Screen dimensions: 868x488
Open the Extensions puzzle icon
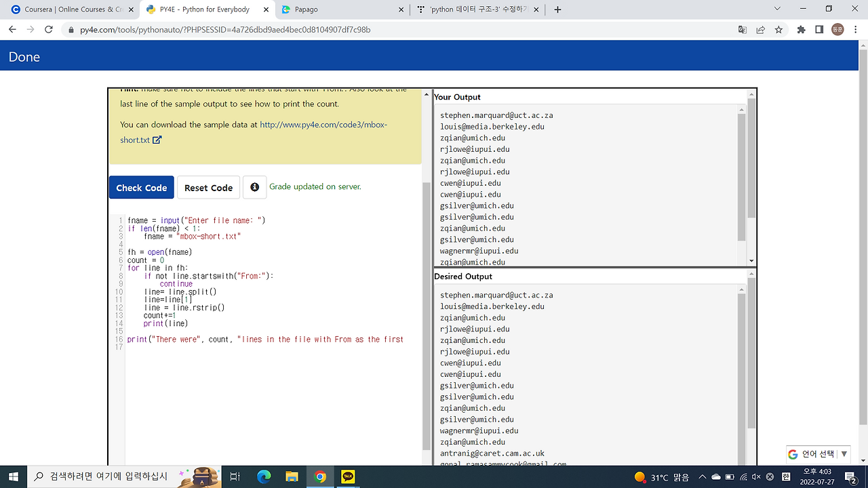pyautogui.click(x=801, y=29)
